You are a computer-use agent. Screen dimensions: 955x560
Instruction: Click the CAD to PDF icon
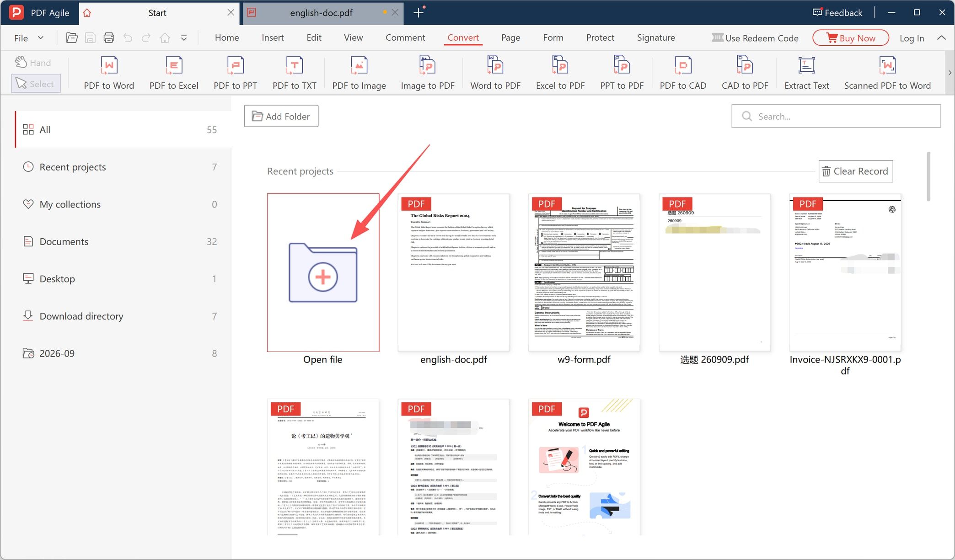click(745, 73)
